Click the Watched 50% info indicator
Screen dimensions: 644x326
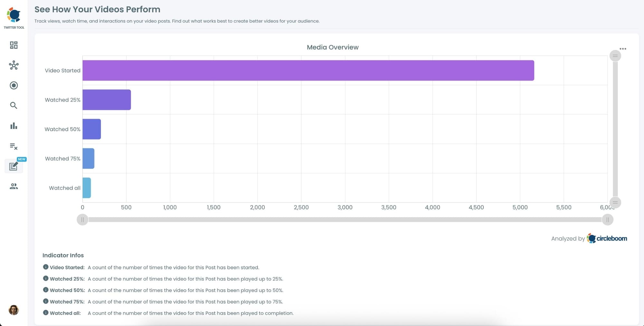pos(45,290)
